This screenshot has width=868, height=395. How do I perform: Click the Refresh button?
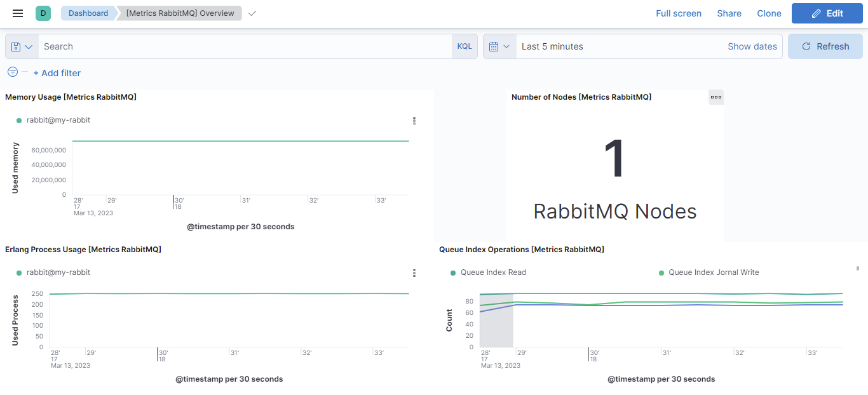click(825, 46)
